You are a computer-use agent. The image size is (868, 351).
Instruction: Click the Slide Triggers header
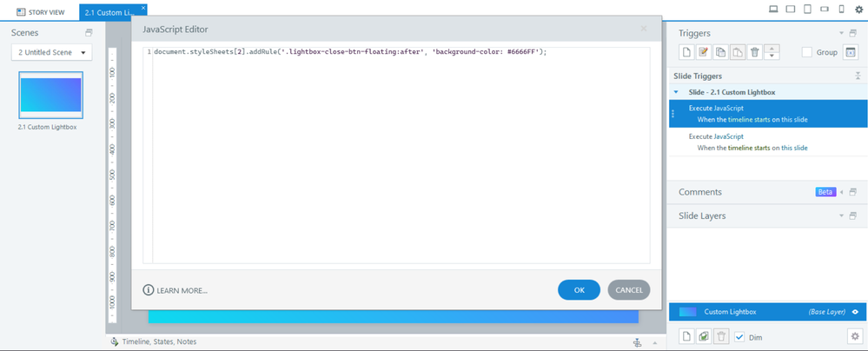(698, 76)
